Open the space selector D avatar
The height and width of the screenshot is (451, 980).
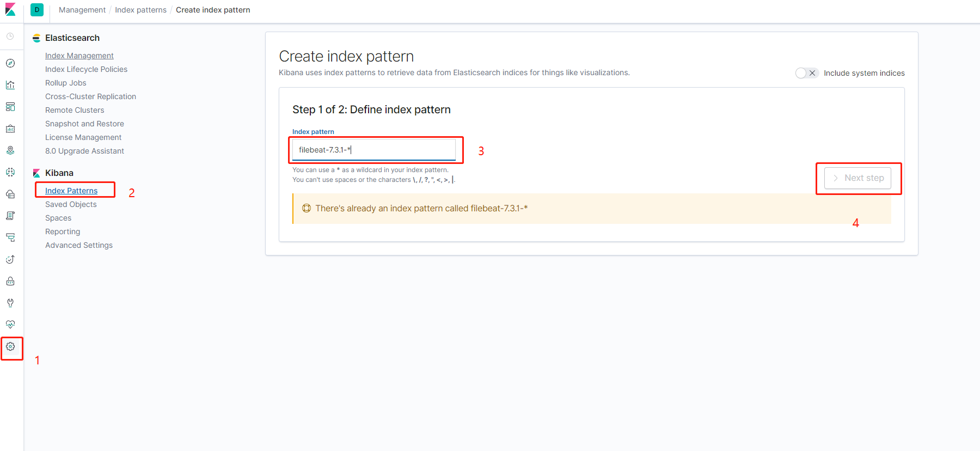(x=37, y=10)
